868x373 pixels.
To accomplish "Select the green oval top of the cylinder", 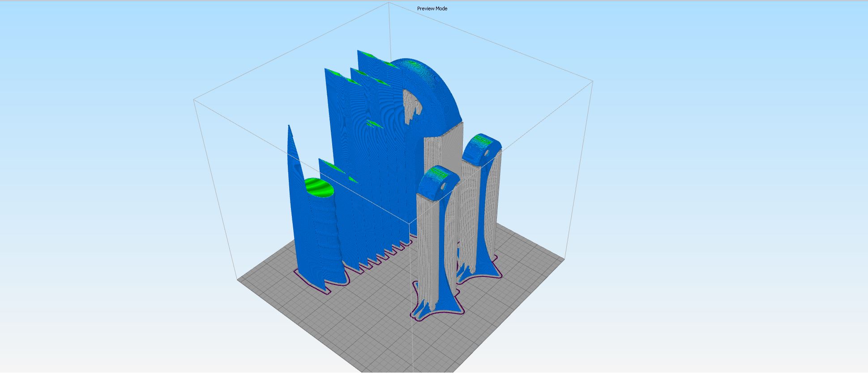I will coord(319,187).
